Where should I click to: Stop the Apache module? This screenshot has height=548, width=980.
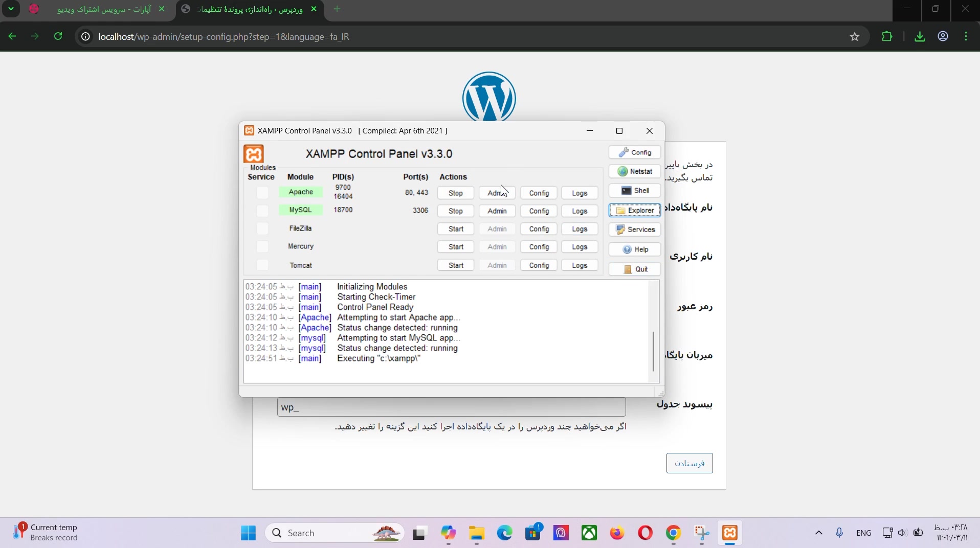[x=456, y=193]
